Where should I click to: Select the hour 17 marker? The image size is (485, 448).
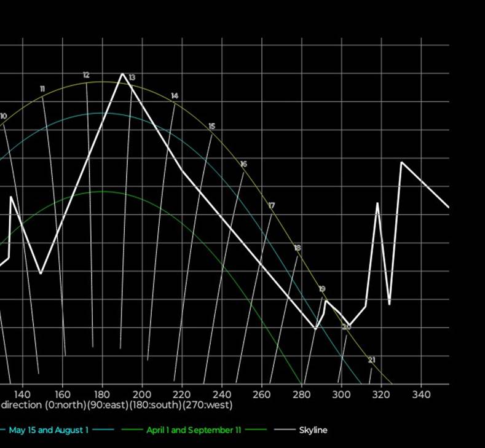[272, 205]
